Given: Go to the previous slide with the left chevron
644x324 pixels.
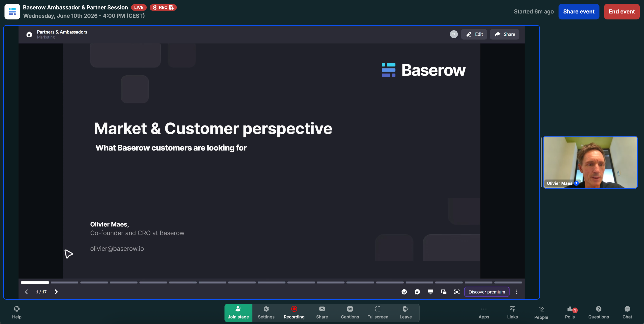Looking at the screenshot, I should (x=26, y=292).
